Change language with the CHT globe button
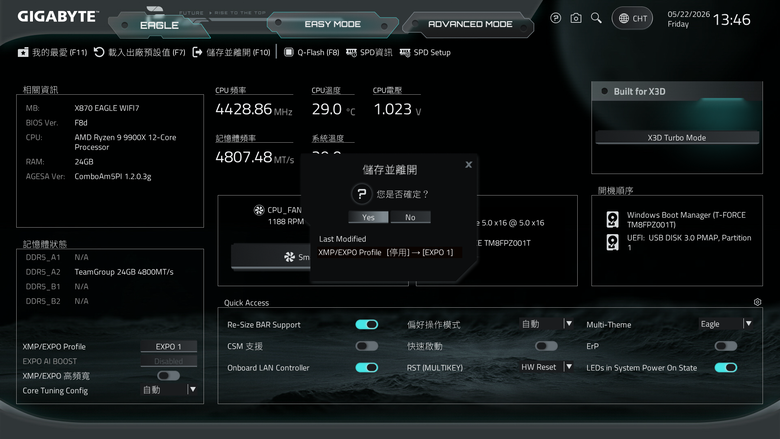Viewport: 780px width, 439px height. 632,18
